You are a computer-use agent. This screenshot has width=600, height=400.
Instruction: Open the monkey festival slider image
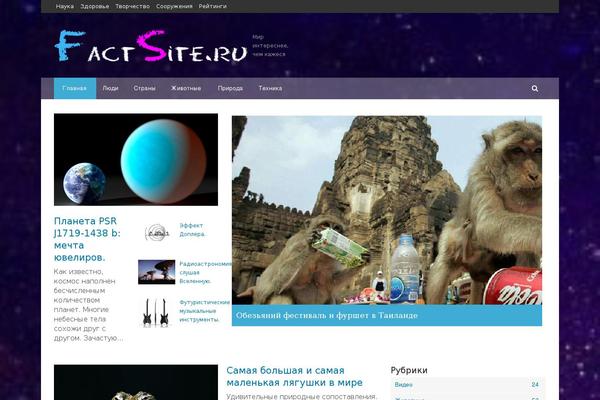387,210
